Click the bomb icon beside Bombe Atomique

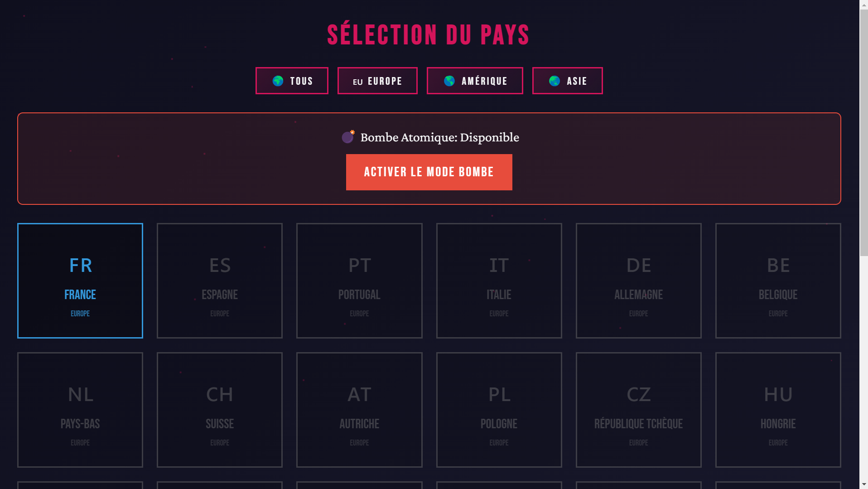[x=348, y=136]
